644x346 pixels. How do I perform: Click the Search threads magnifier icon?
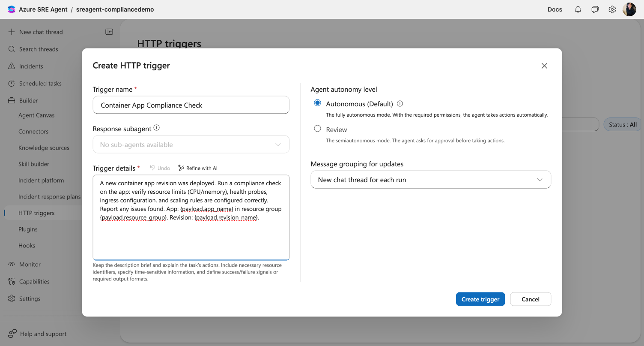click(x=12, y=49)
